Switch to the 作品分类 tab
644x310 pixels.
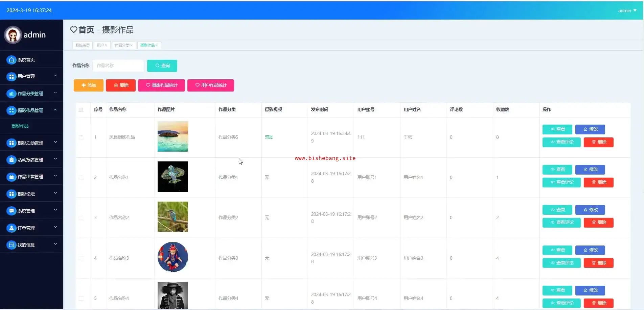[122, 45]
